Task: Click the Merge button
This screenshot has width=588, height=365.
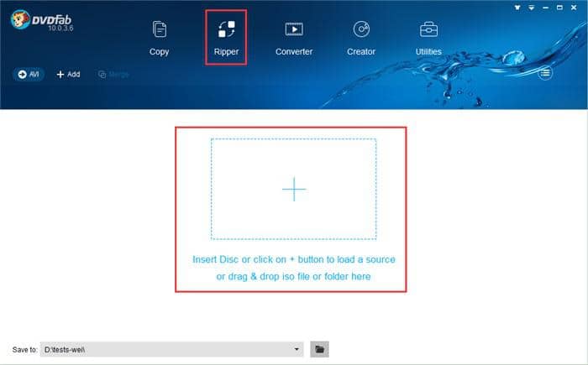Action: [x=113, y=74]
